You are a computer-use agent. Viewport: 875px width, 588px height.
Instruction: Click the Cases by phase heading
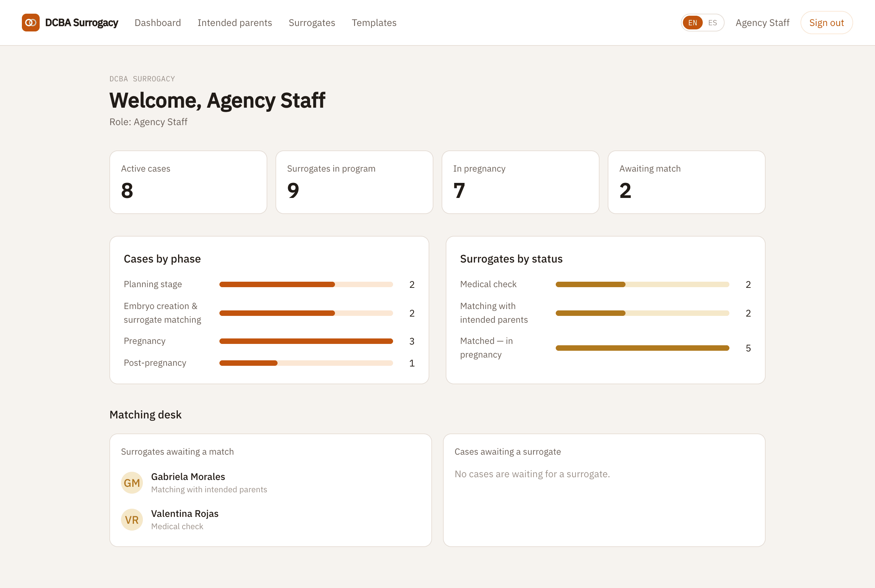click(x=162, y=259)
